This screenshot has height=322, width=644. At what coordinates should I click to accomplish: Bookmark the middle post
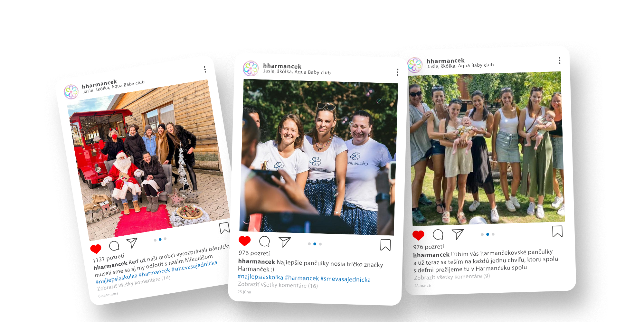[x=385, y=245]
